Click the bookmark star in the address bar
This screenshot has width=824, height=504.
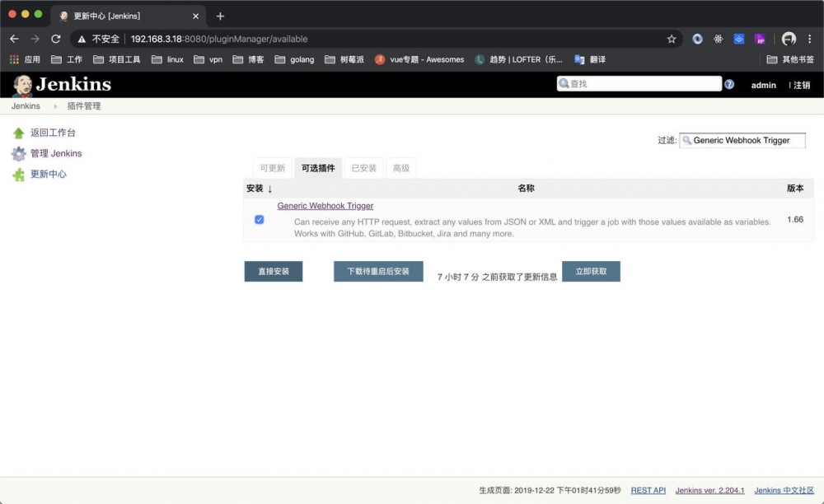[671, 38]
